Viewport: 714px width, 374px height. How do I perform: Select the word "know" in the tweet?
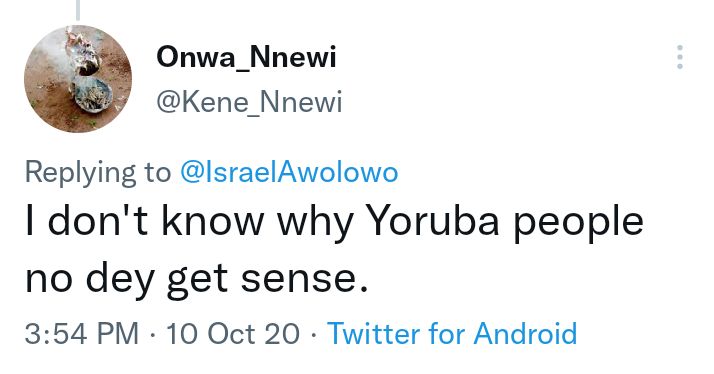(x=213, y=221)
